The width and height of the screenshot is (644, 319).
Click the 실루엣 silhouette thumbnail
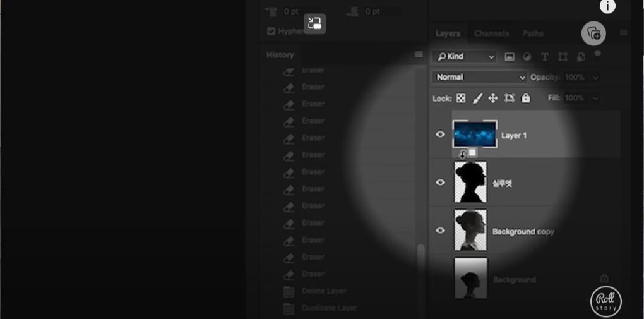pyautogui.click(x=470, y=182)
